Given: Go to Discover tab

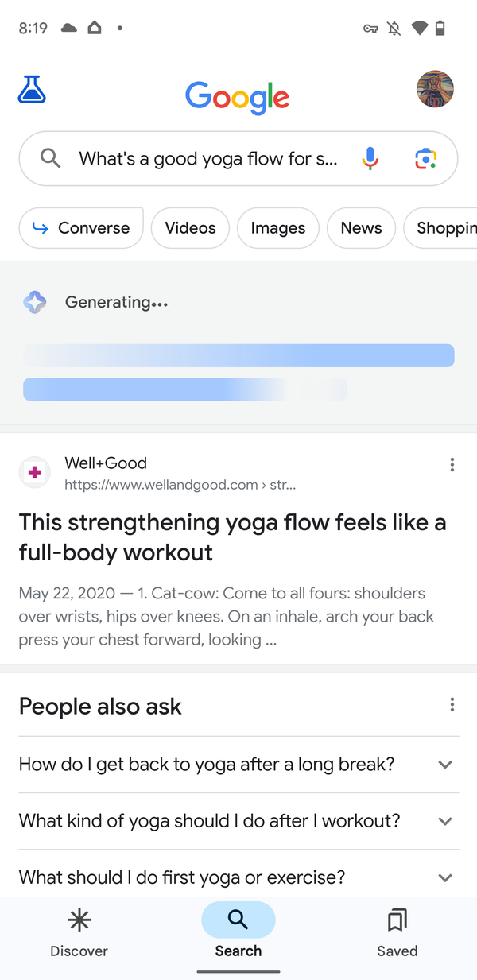Looking at the screenshot, I should [x=79, y=933].
